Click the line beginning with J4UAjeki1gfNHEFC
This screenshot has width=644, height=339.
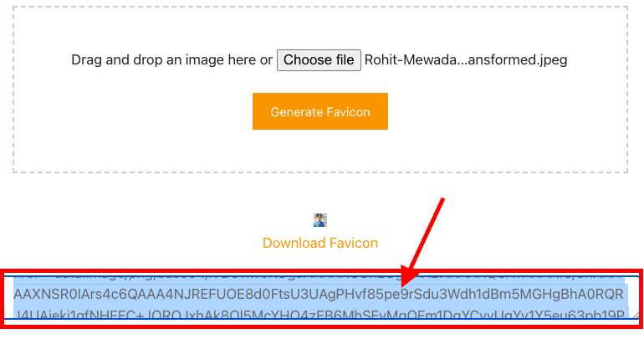(319, 314)
